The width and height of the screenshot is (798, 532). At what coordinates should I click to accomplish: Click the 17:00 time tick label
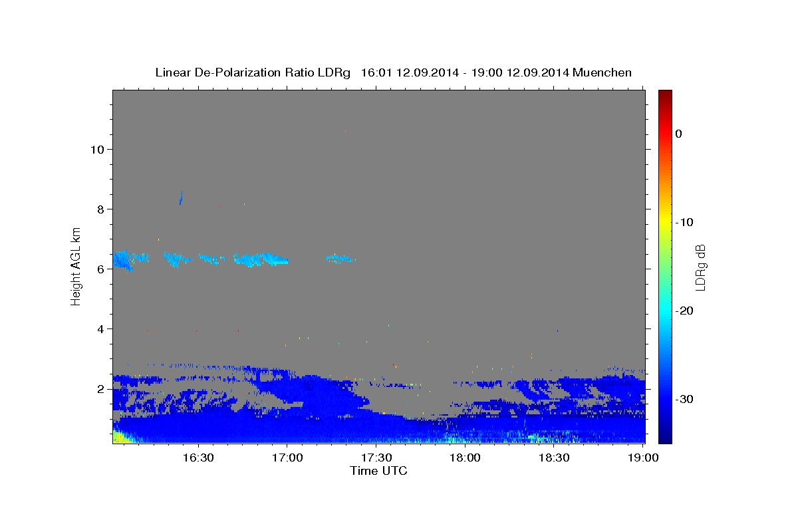coord(287,458)
